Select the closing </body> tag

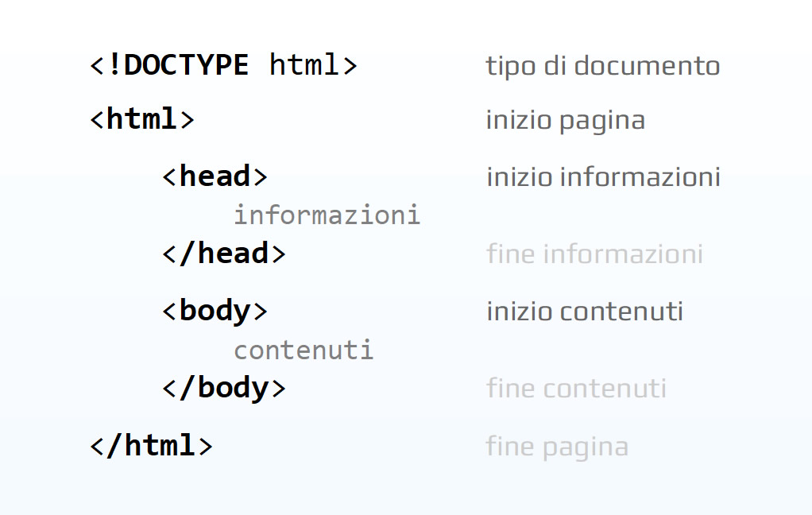tap(224, 389)
